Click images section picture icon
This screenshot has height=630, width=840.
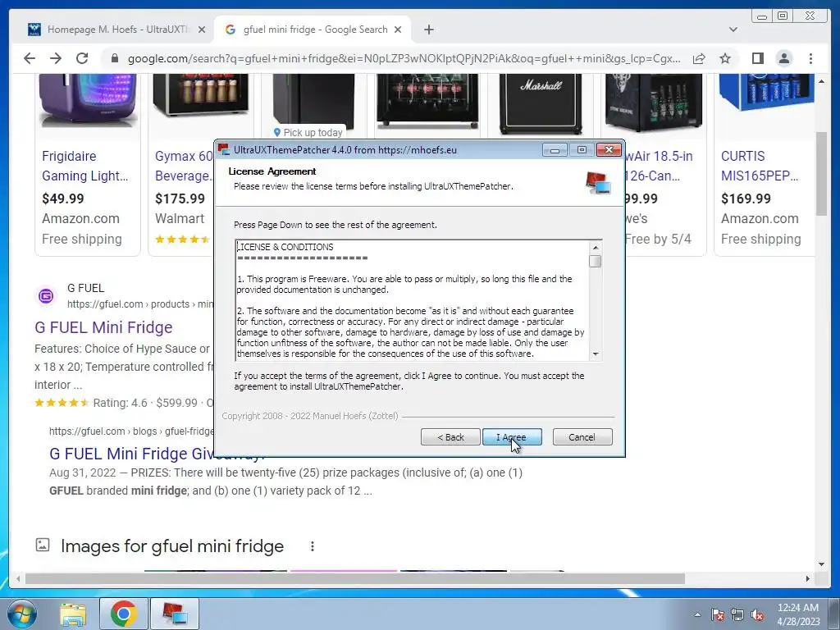click(x=43, y=545)
